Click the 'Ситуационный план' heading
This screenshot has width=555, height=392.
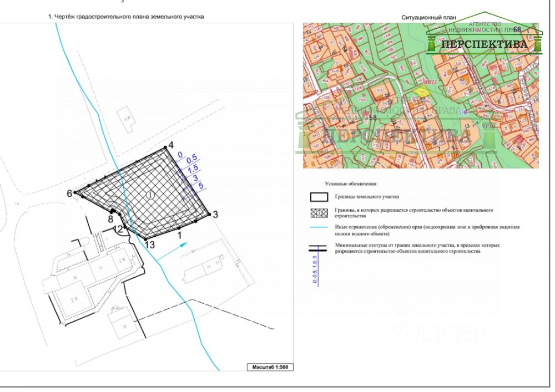click(428, 17)
